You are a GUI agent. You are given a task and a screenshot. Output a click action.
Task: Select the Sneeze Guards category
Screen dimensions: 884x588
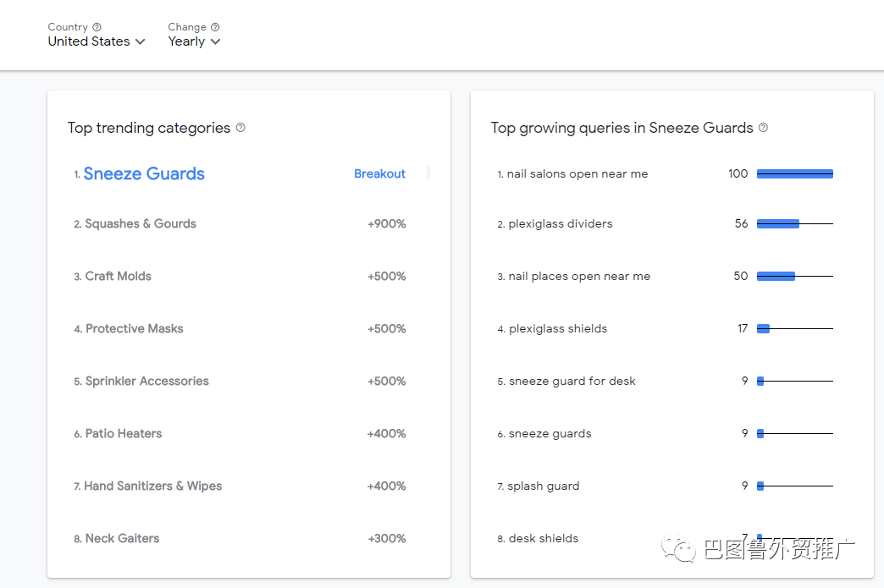point(144,173)
